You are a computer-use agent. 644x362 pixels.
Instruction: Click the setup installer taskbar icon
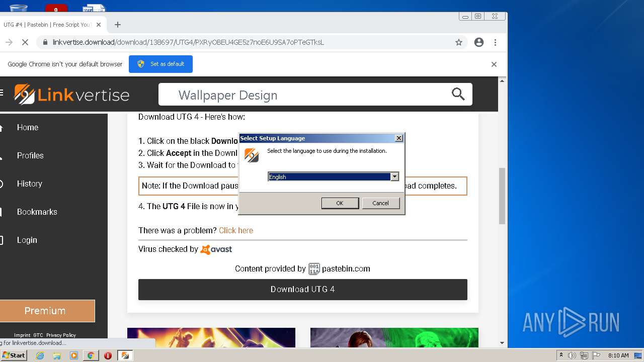tap(125, 355)
